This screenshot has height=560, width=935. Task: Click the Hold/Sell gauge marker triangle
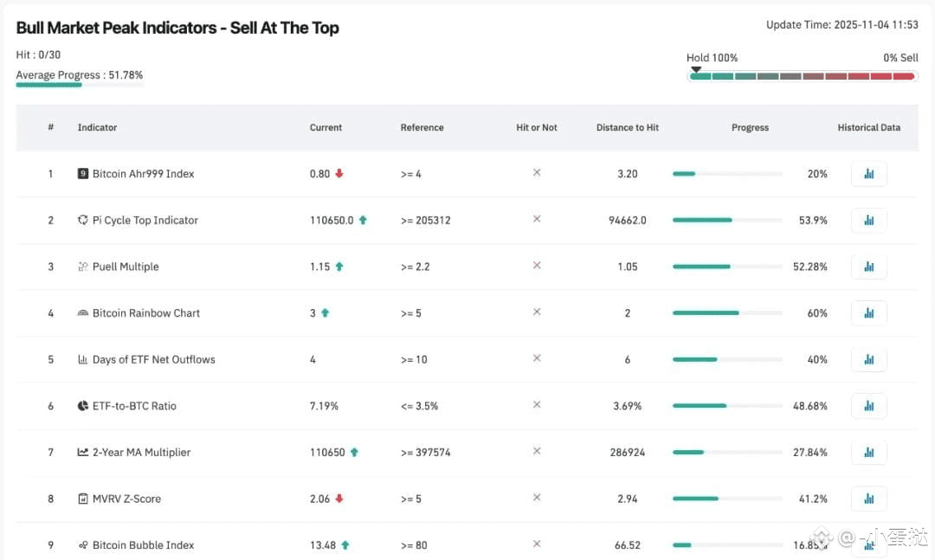[696, 69]
